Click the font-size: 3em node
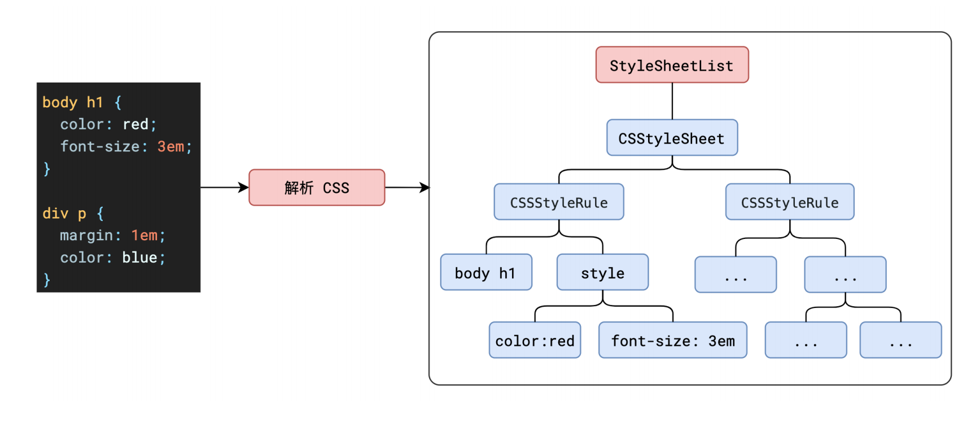The image size is (980, 426). [x=673, y=340]
